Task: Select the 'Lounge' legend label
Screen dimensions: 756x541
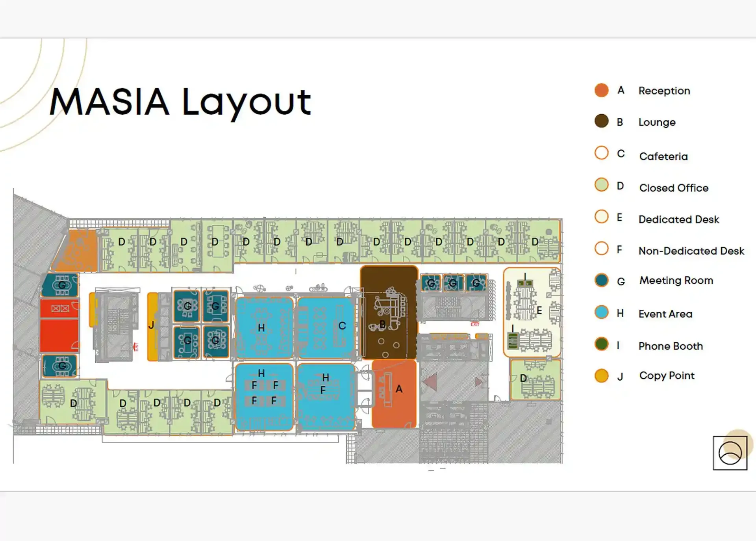Action: point(657,123)
